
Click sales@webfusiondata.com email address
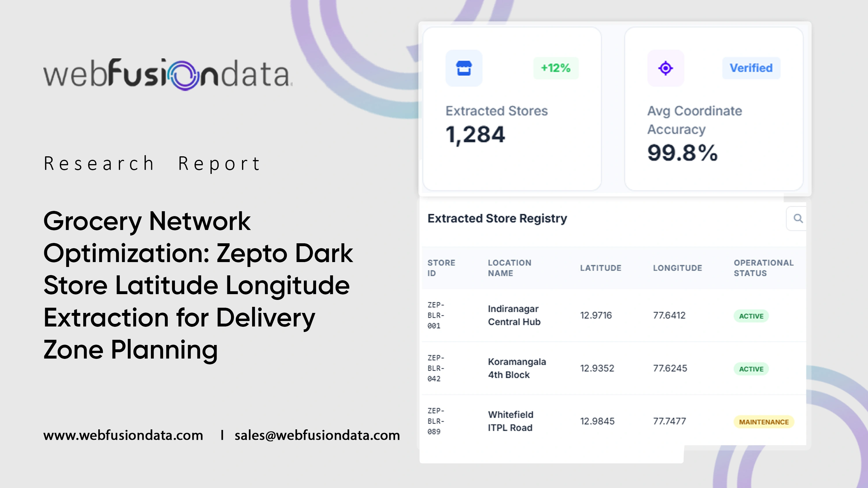coord(317,435)
